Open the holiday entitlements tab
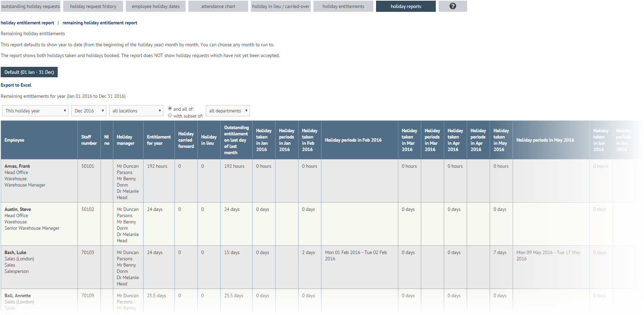 pos(343,6)
